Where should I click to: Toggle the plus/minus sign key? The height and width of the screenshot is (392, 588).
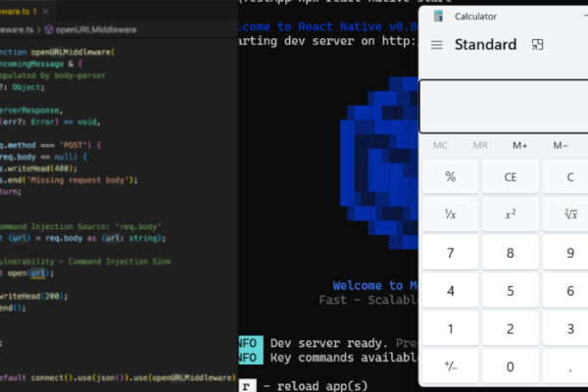click(451, 367)
